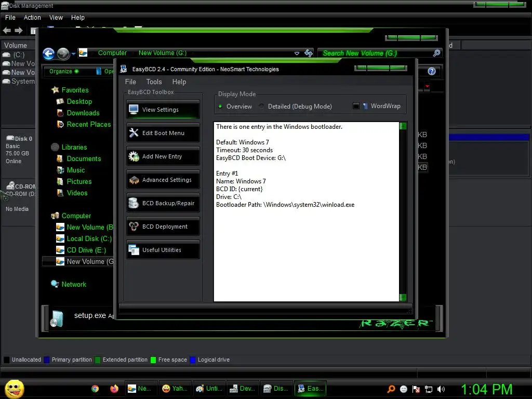Click Computer in Explorer address breadcrumb
Image resolution: width=532 pixels, height=399 pixels.
click(112, 53)
